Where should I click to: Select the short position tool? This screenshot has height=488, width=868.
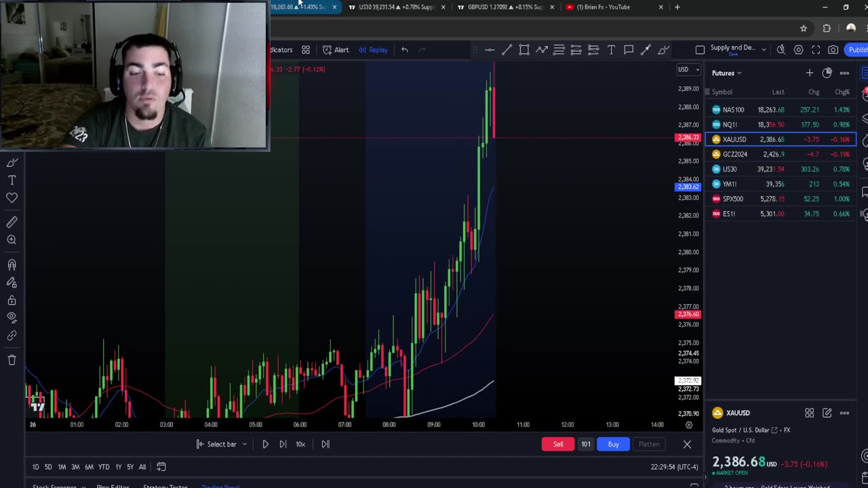pyautogui.click(x=593, y=49)
